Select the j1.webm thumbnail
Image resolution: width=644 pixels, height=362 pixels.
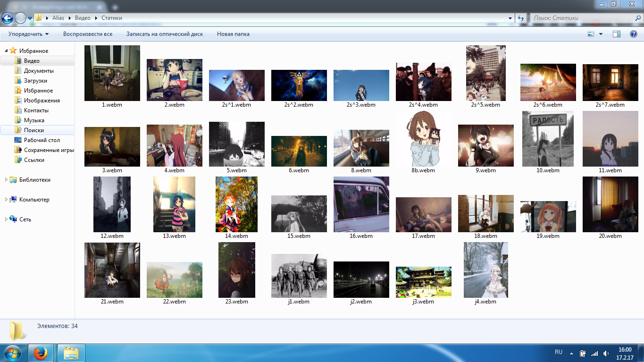click(x=299, y=276)
